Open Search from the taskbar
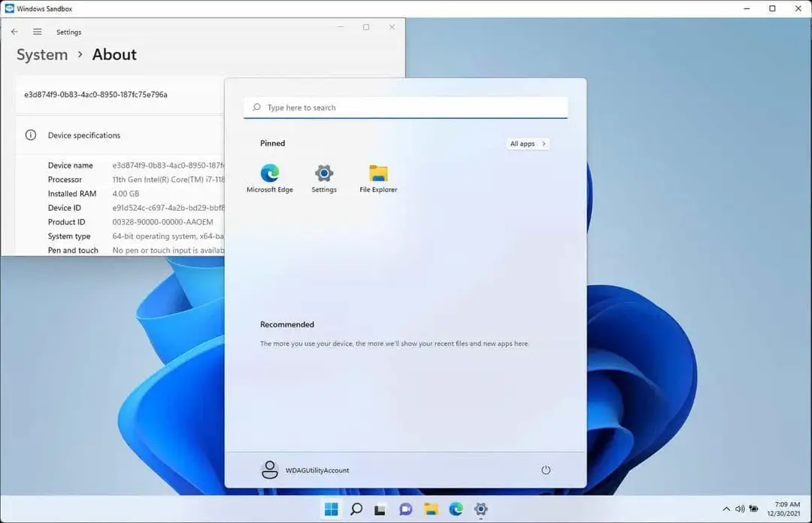Screen dimensions: 812x523 356,509
